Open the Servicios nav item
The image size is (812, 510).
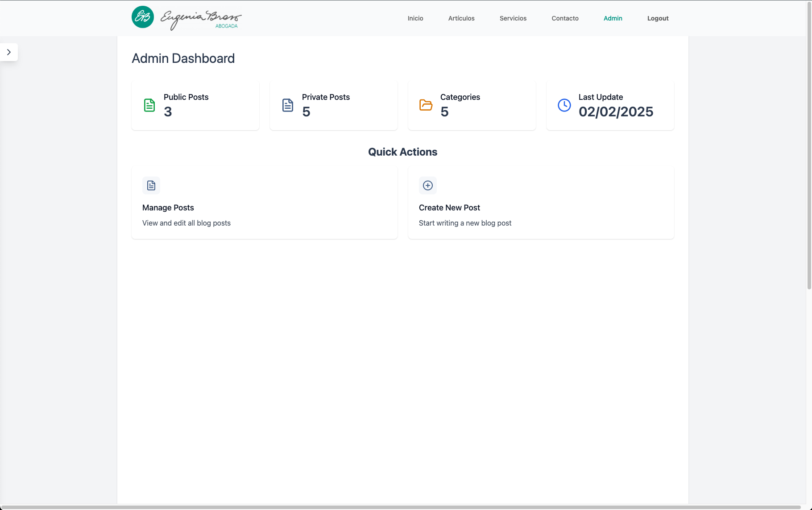pyautogui.click(x=513, y=18)
